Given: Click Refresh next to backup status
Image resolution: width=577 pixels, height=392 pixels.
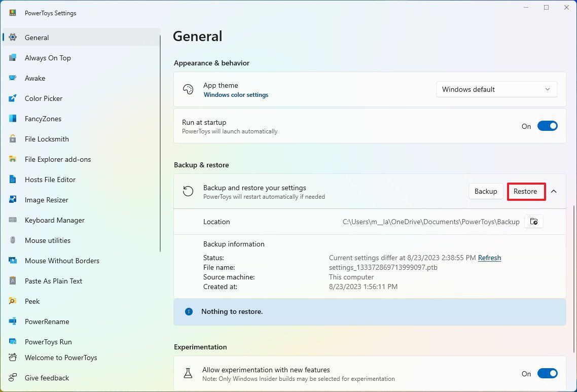Looking at the screenshot, I should click(489, 258).
